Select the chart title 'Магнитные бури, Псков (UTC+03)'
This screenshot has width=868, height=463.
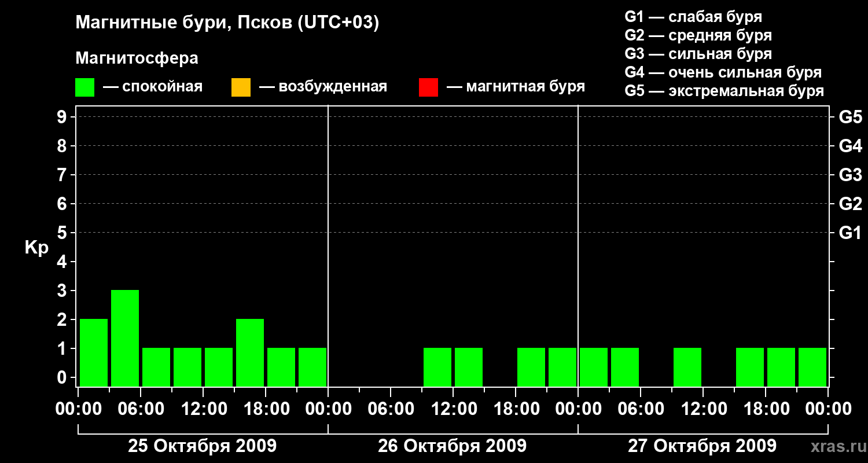[227, 23]
